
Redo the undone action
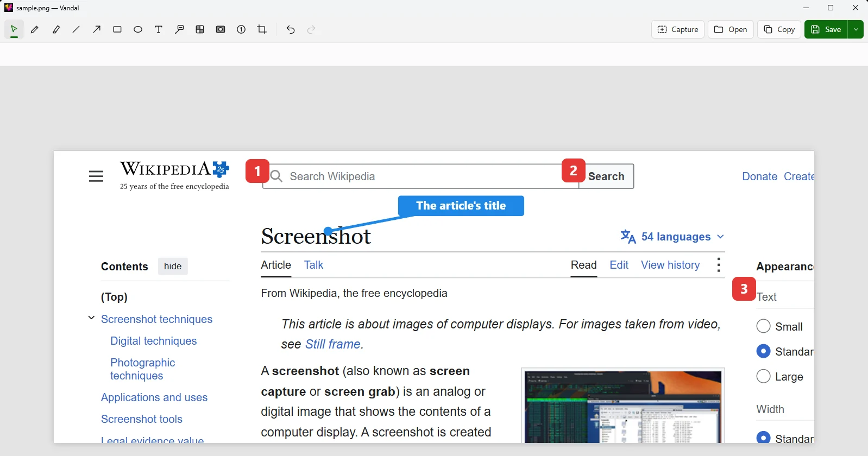click(x=311, y=29)
